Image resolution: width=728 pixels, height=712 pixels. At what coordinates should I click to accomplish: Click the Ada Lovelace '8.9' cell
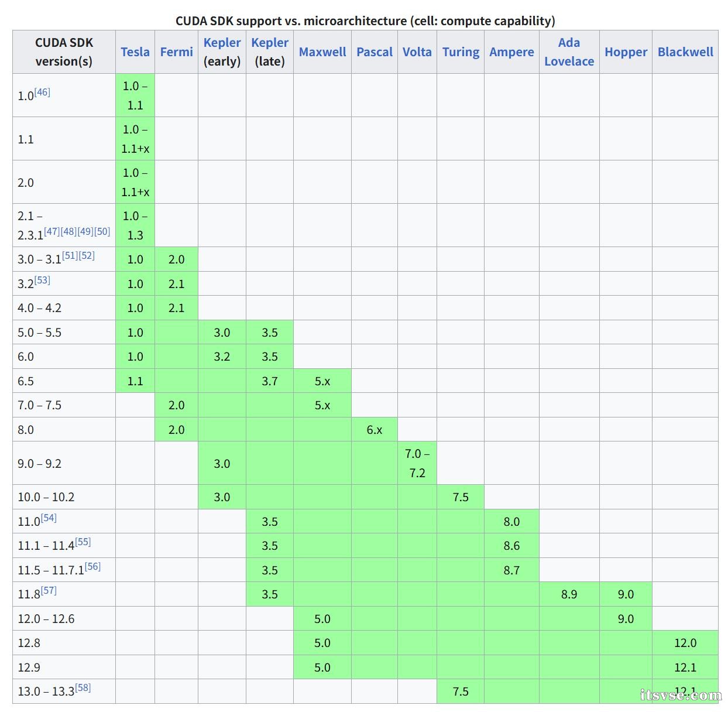569,594
